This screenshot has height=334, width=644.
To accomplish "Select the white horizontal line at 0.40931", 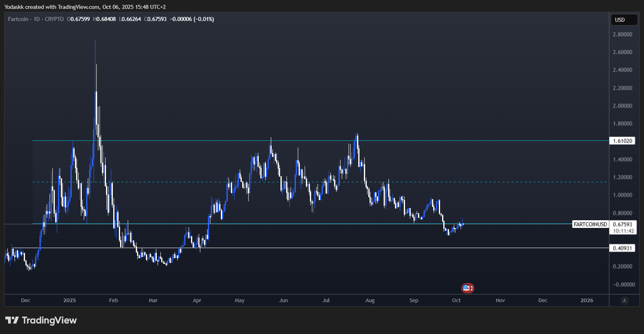I will pyautogui.click(x=310, y=248).
